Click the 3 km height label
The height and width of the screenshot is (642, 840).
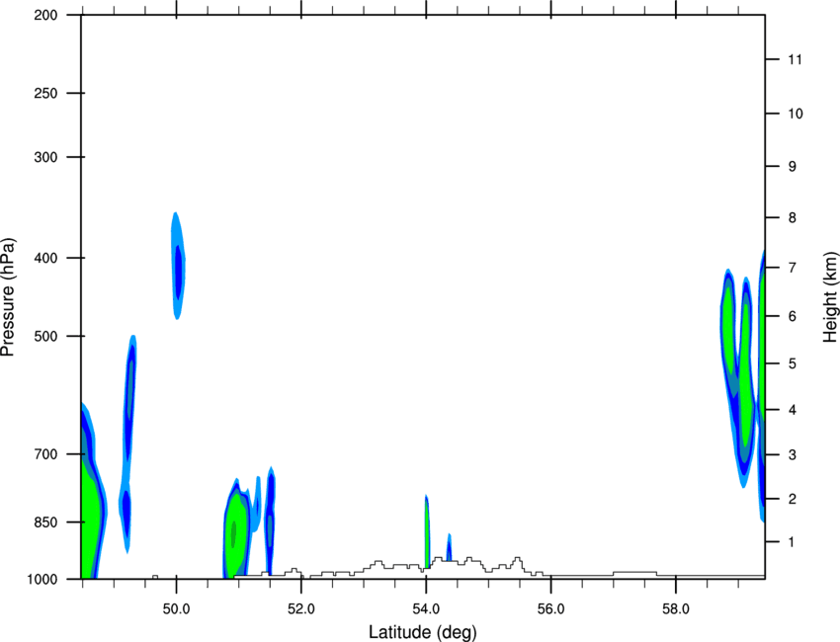coord(793,455)
